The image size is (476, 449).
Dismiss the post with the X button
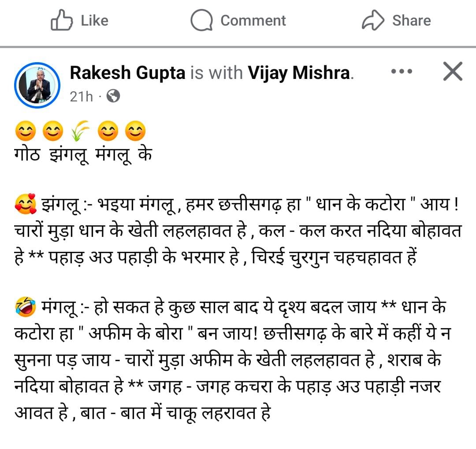[453, 71]
